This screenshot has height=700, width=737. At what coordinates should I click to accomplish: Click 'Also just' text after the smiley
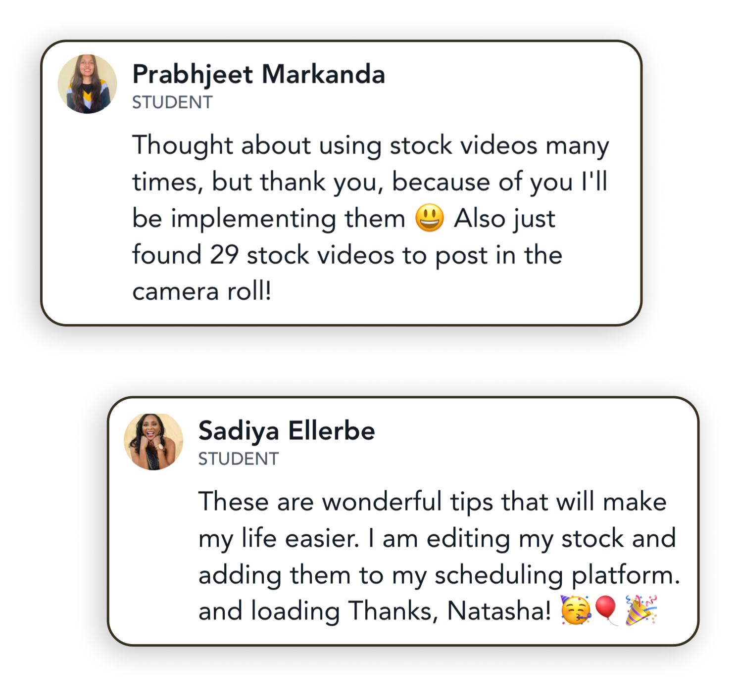(504, 219)
